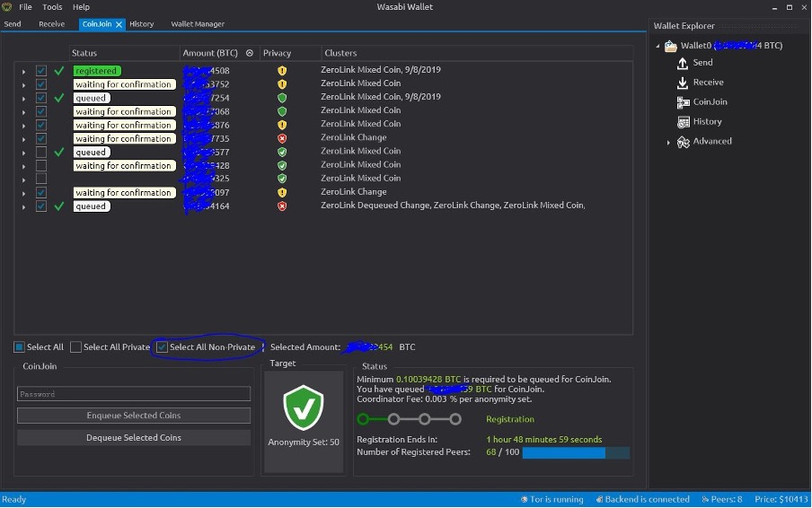Open the Tools menu
This screenshot has width=812, height=508.
pos(52,6)
